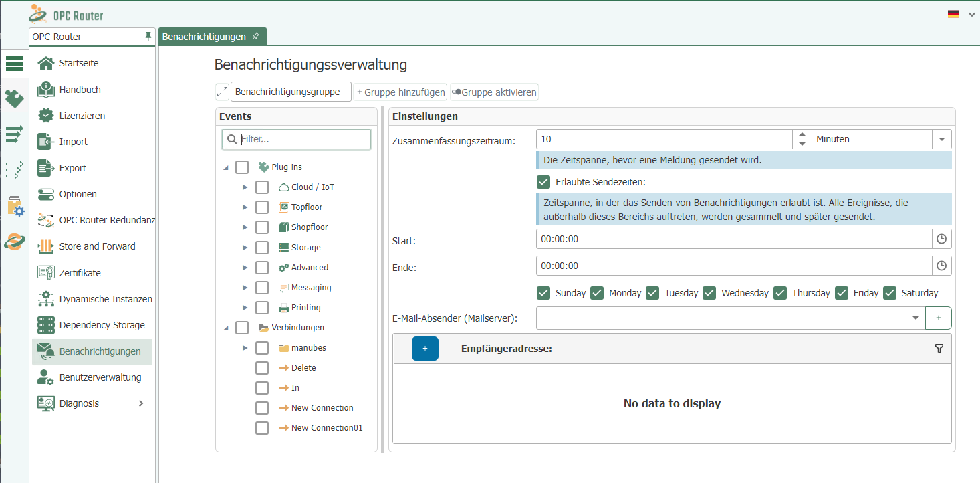Click the blue plus button to add recipient
Image resolution: width=980 pixels, height=483 pixels.
[424, 349]
